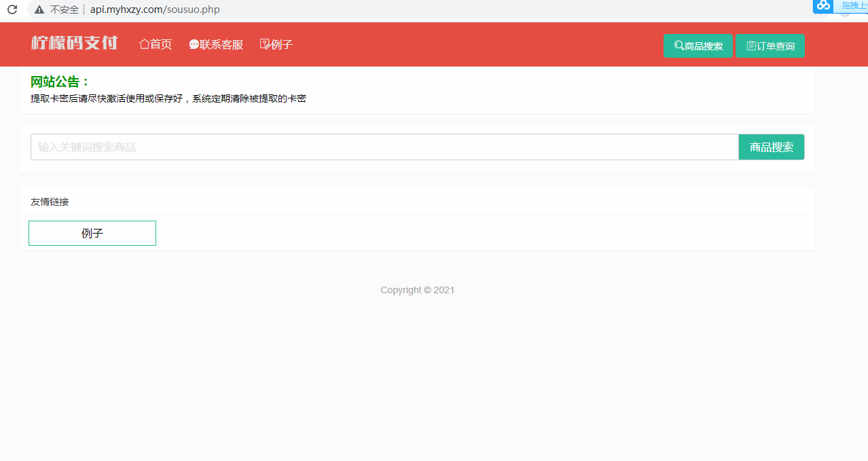Submit with green 商品搜索 button beside search box
The height and width of the screenshot is (461, 868).
(771, 147)
